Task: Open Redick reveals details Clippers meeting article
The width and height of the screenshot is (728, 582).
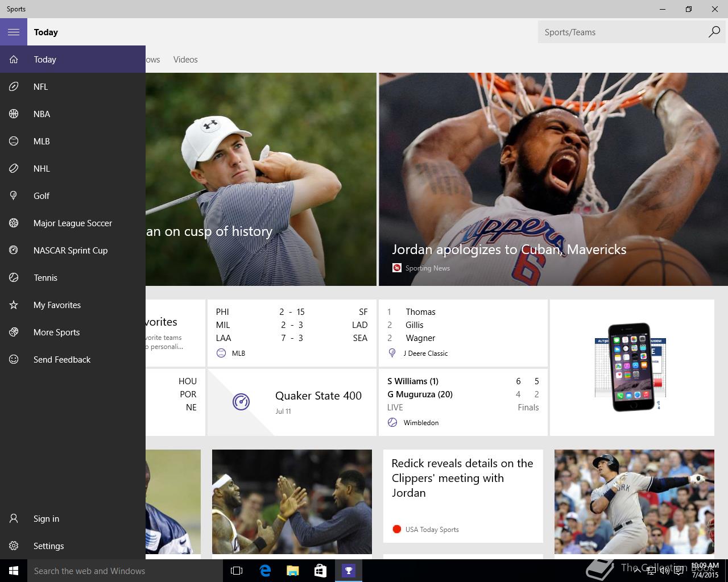Action: (463, 496)
